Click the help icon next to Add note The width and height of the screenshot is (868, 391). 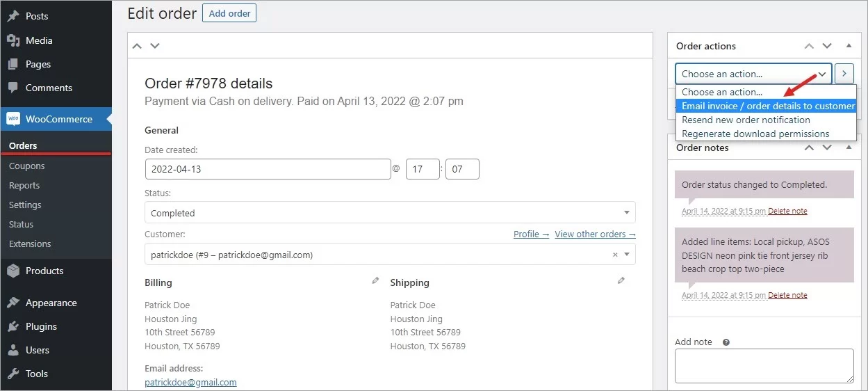[x=726, y=342]
